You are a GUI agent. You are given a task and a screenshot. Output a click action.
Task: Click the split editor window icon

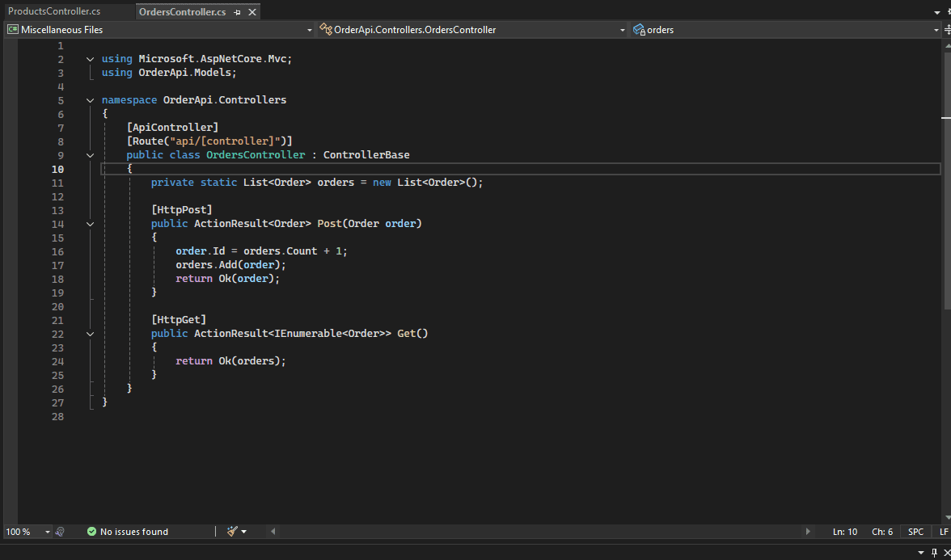[947, 30]
